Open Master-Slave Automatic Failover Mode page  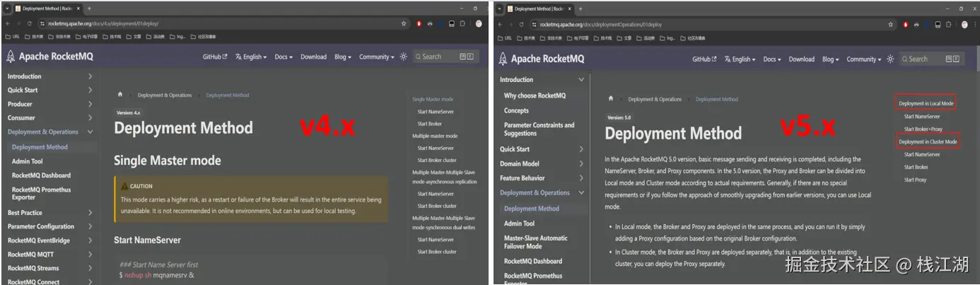[x=535, y=242]
